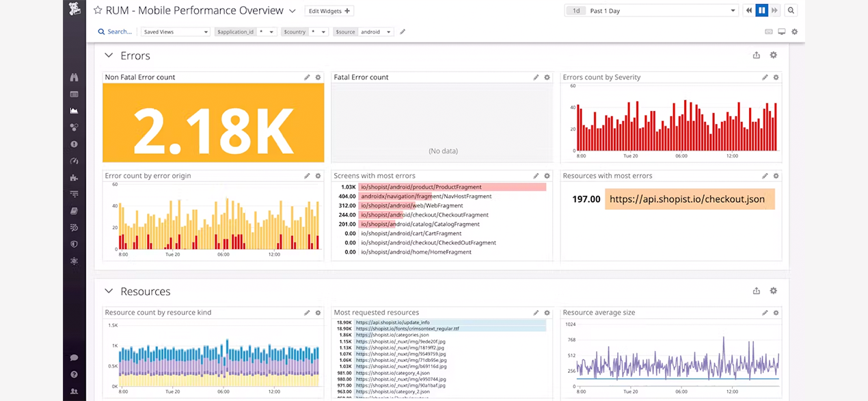Select the crimsontext_regular.ttf resource row
Screen dimensions: 868x401
pos(442,328)
